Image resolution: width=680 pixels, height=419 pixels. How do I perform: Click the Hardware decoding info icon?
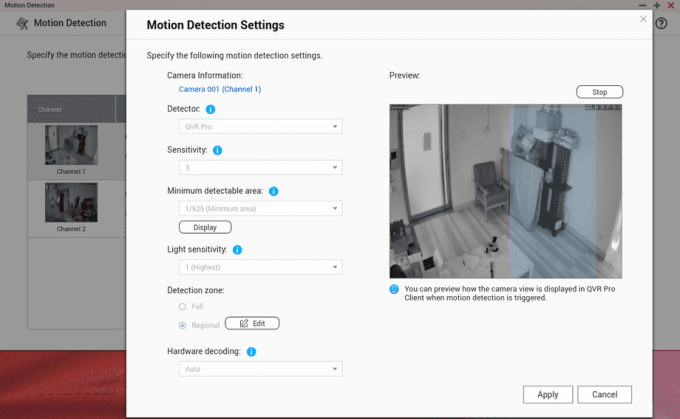[x=251, y=352]
